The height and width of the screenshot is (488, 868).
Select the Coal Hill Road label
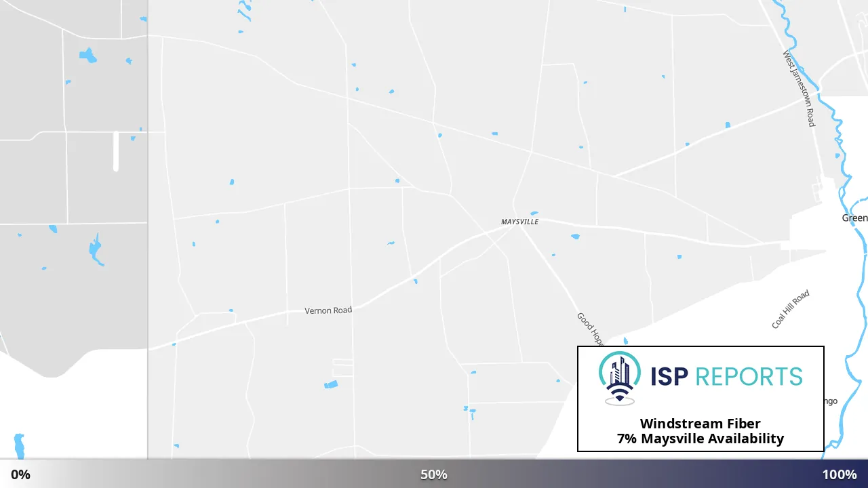coord(791,310)
